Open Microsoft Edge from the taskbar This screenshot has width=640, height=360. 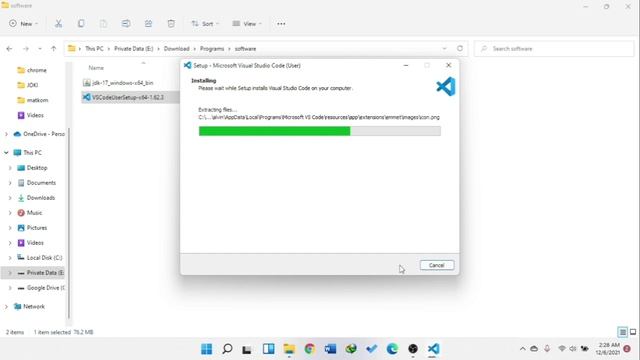(392, 349)
